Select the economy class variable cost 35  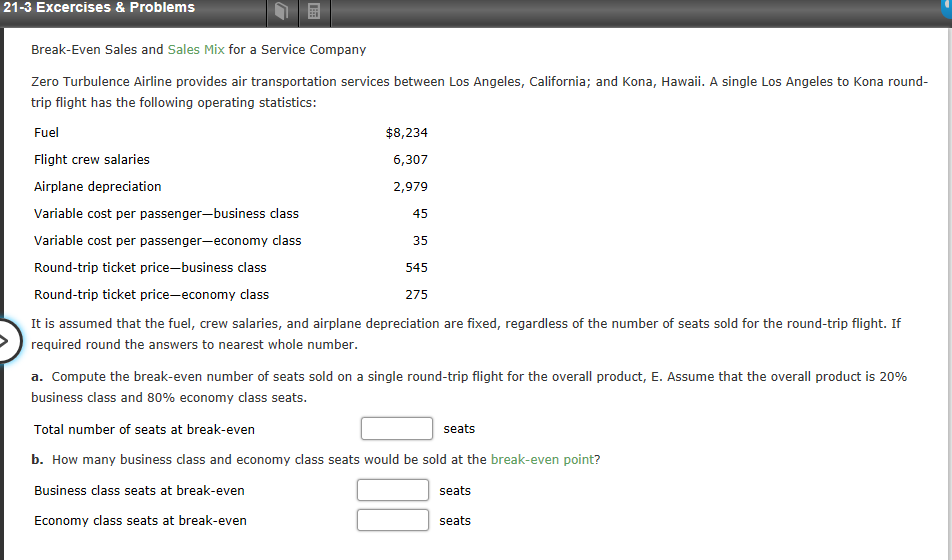(420, 241)
